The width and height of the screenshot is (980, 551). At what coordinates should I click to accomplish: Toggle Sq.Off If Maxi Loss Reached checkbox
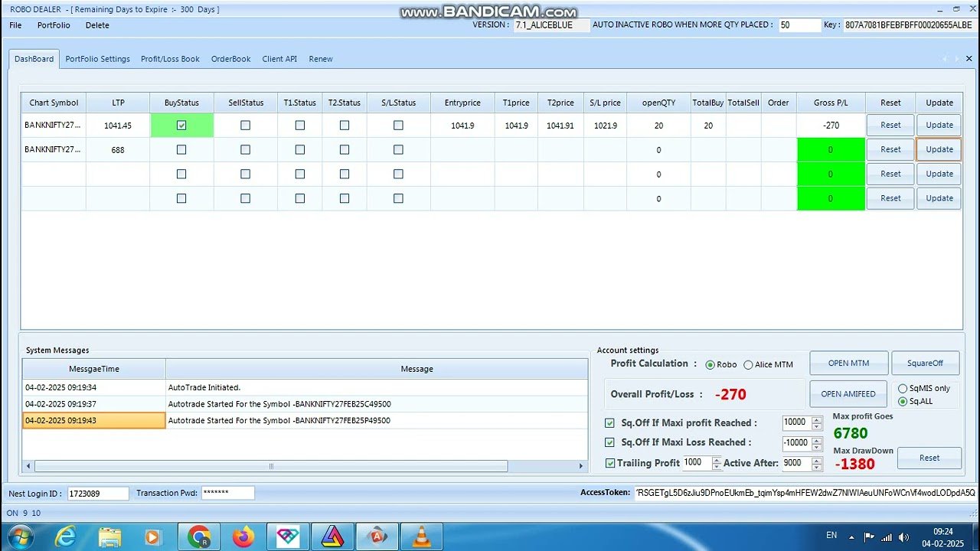pos(609,442)
